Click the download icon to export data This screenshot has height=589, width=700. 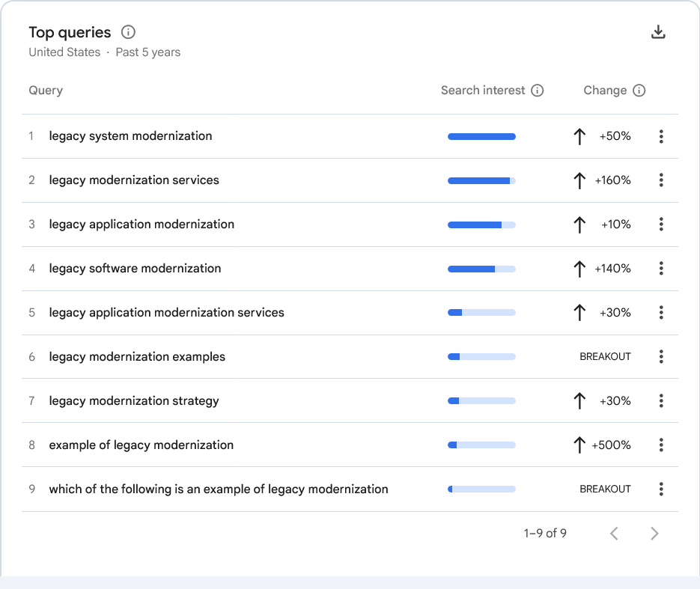pos(658,31)
